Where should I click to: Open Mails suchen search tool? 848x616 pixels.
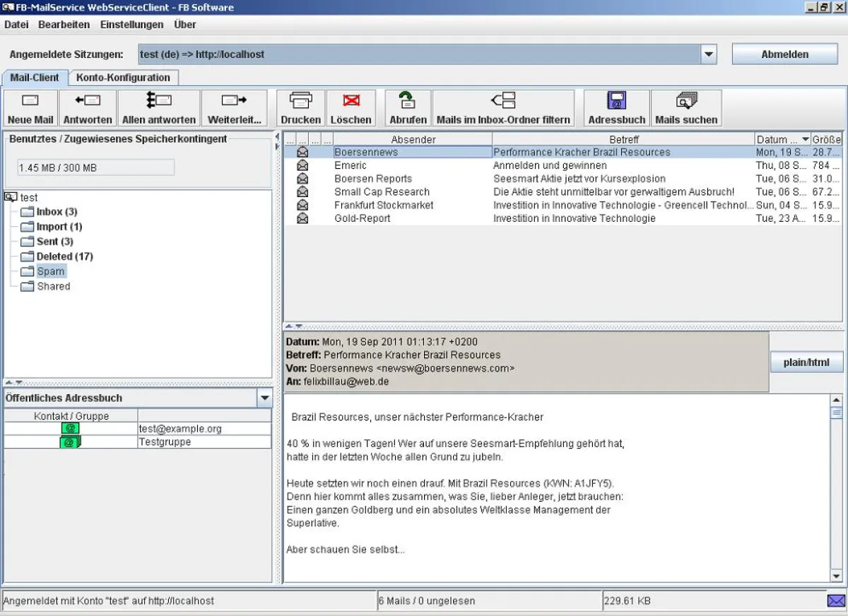[685, 107]
